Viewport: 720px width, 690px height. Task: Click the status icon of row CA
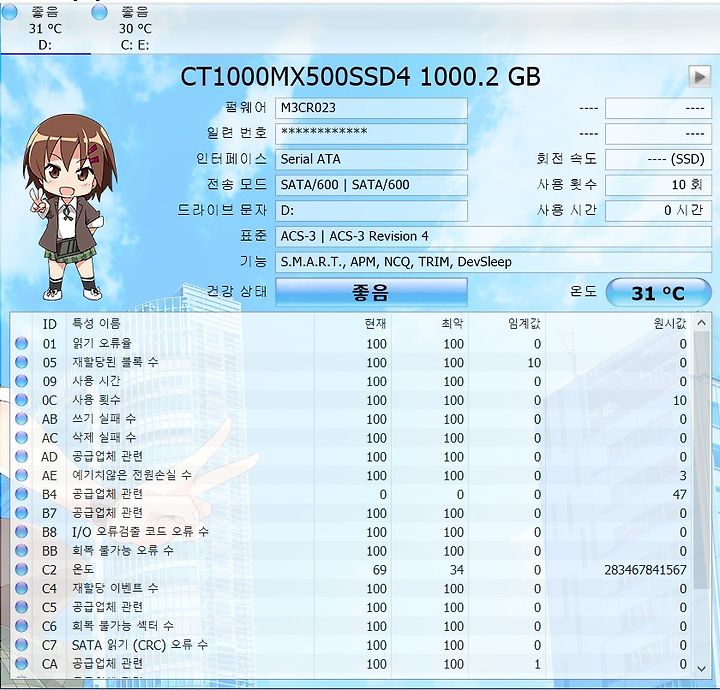coord(21,663)
